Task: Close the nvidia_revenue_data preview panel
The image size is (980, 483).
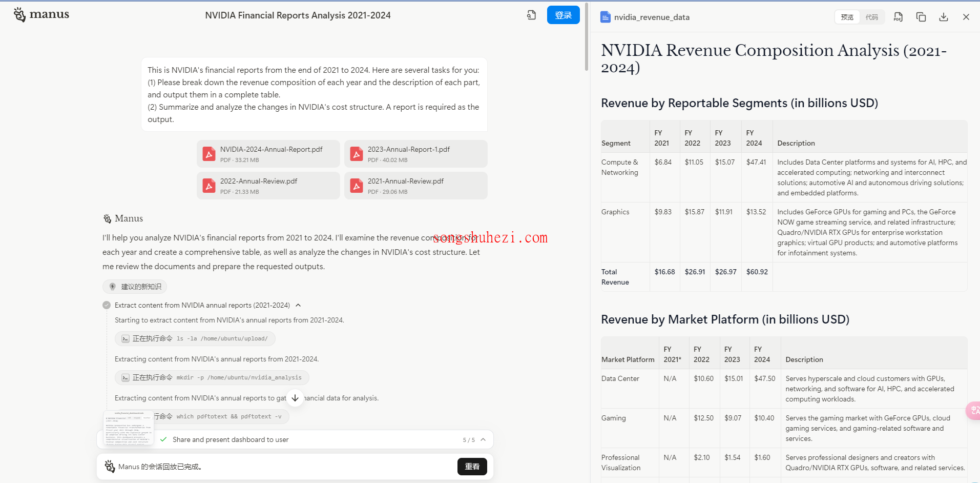Action: coord(966,17)
